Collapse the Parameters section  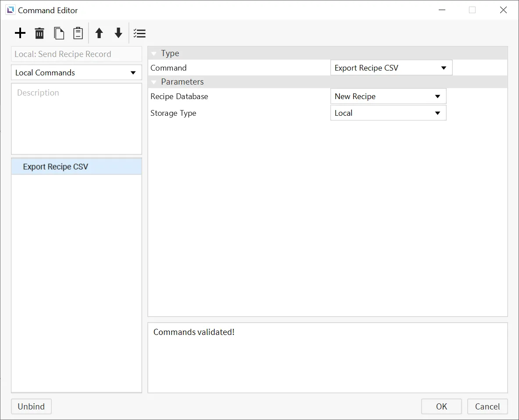154,82
